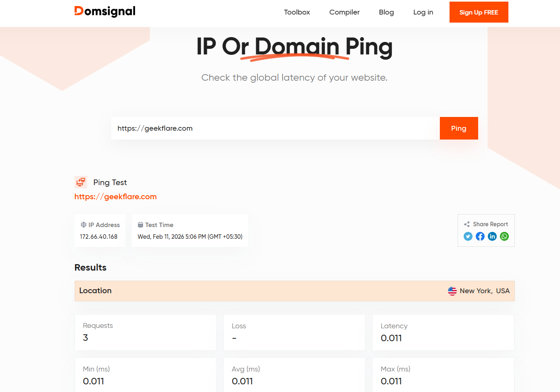Viewport: 560px width, 392px height.
Task: Open the Compiler menu
Action: pos(344,12)
